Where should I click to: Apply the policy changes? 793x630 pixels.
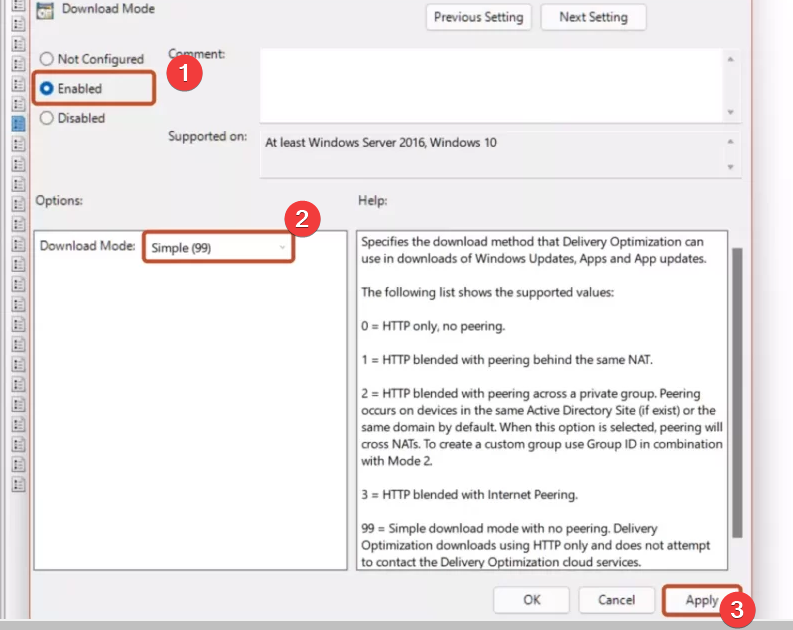click(x=701, y=600)
